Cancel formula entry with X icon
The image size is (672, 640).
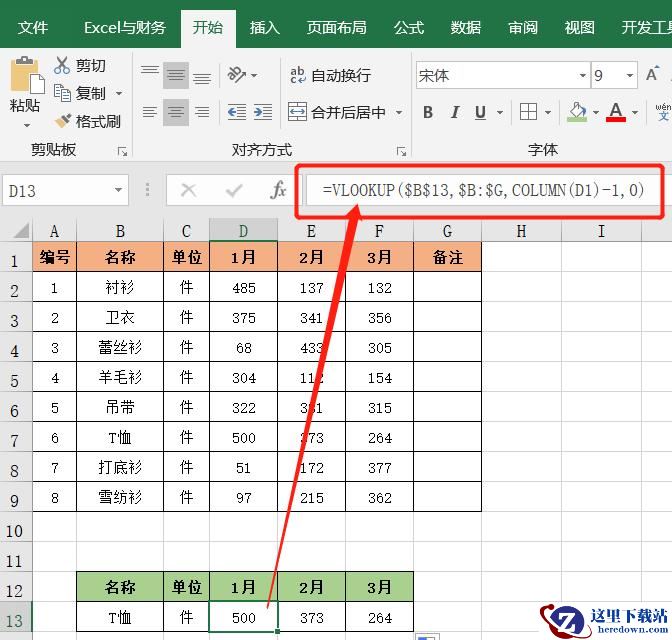pyautogui.click(x=189, y=189)
